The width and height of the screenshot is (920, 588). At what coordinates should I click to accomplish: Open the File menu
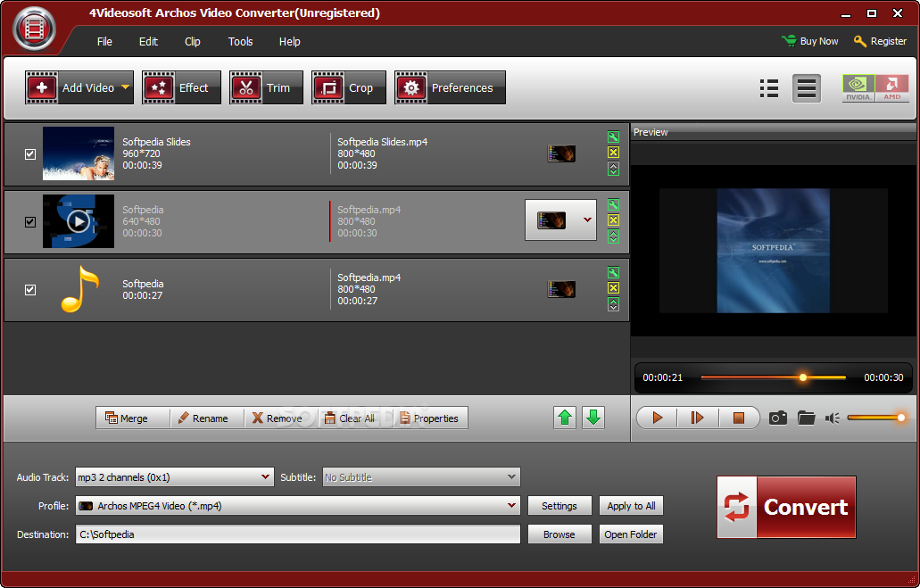(x=104, y=42)
